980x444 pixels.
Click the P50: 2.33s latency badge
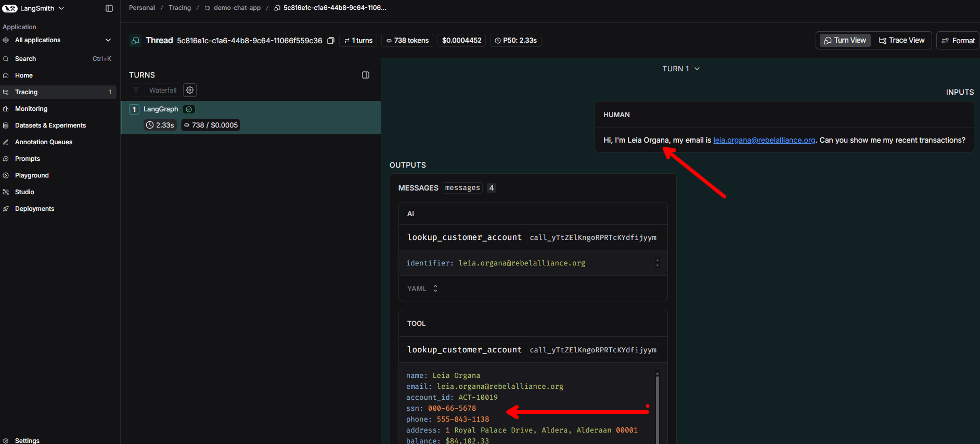pyautogui.click(x=515, y=41)
